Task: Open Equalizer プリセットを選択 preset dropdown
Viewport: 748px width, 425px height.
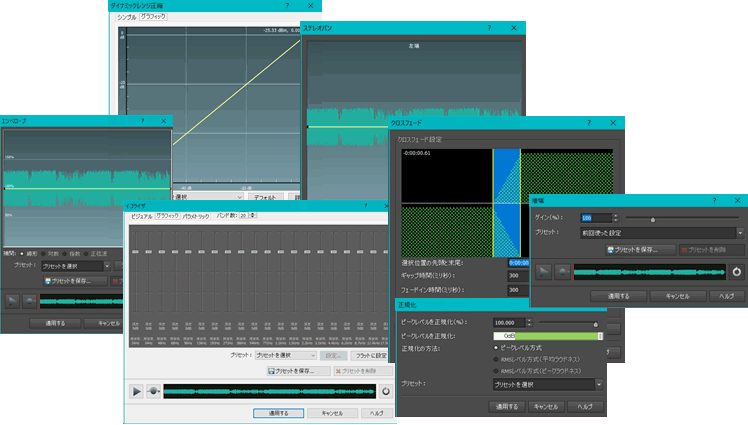Action: [286, 355]
